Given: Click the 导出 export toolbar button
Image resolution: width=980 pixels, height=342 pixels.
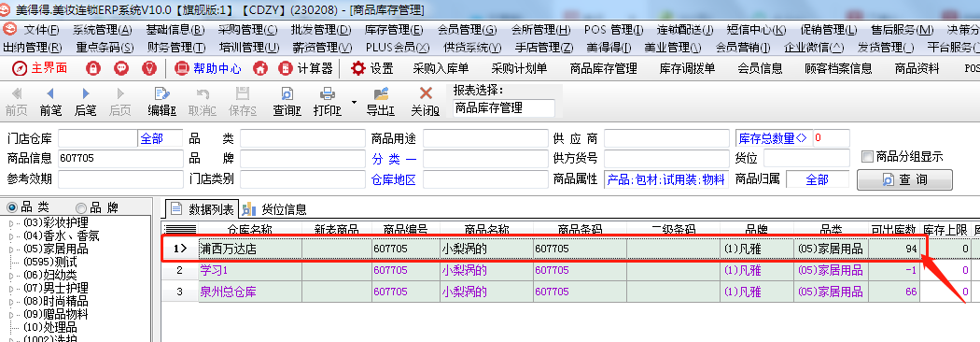Looking at the screenshot, I should pyautogui.click(x=381, y=102).
